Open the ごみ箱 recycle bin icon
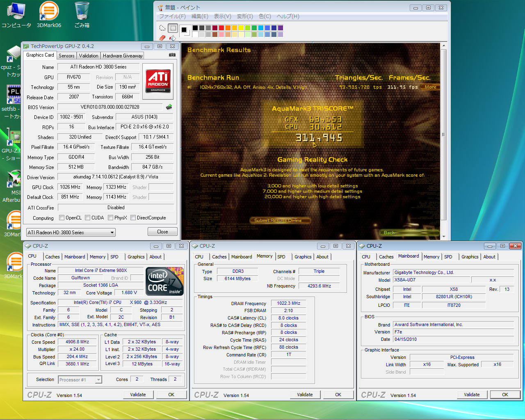 pyautogui.click(x=82, y=15)
